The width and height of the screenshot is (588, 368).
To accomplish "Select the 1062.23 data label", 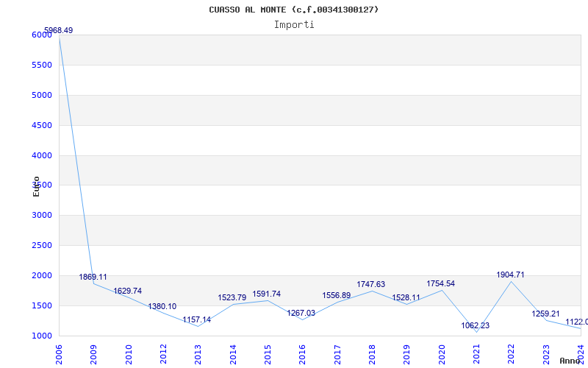I will [x=475, y=325].
